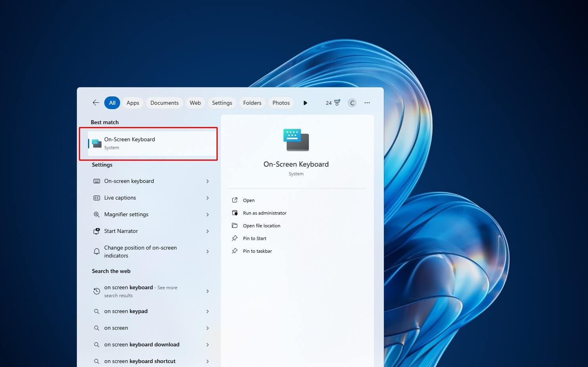Click Run as administrator
588x367 pixels.
(264, 213)
